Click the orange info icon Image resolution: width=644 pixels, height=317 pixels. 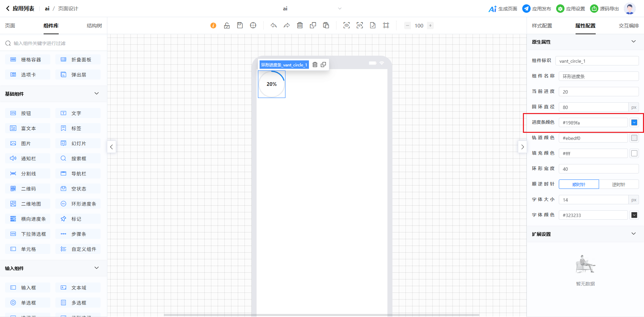(x=213, y=25)
